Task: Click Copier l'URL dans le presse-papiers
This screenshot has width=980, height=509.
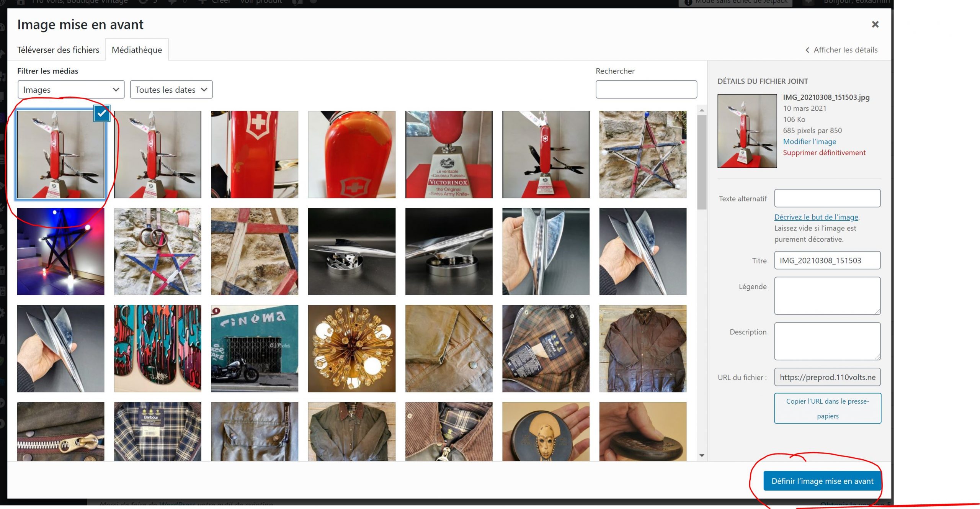Action: coord(827,408)
